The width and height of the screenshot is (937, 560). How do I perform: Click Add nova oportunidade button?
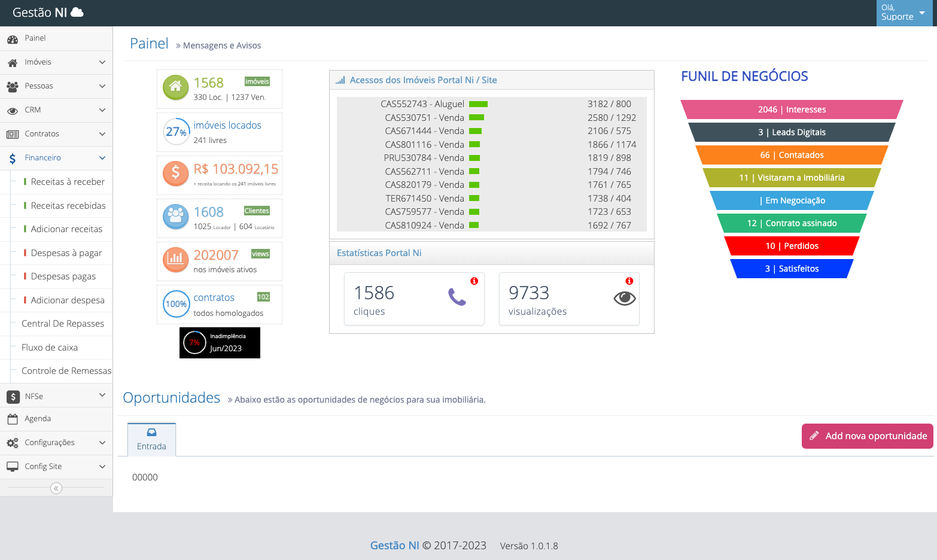click(867, 436)
